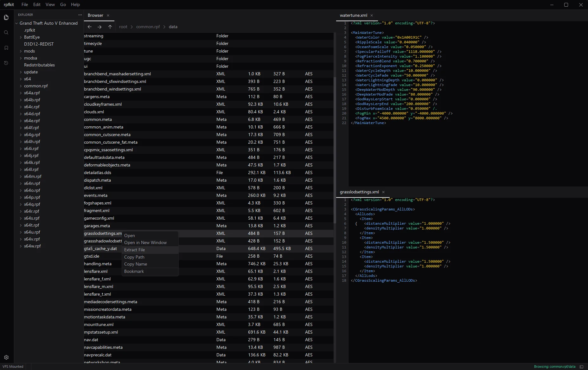Image resolution: width=588 pixels, height=370 pixels.
Task: Expand the modsa folder
Action: 21,58
